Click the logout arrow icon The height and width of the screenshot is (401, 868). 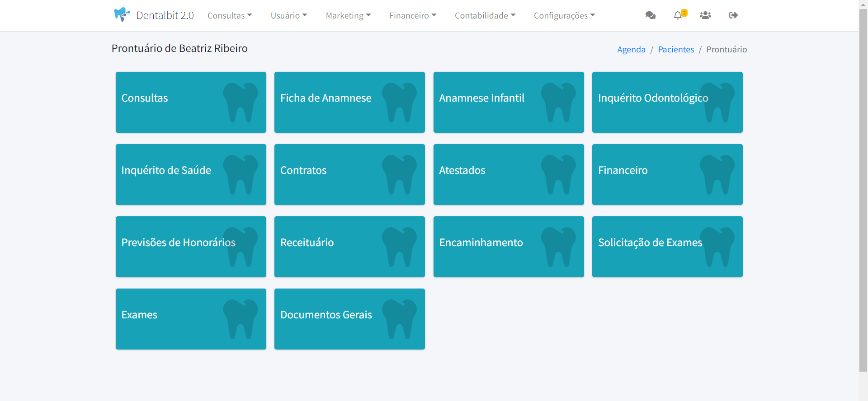(x=733, y=15)
